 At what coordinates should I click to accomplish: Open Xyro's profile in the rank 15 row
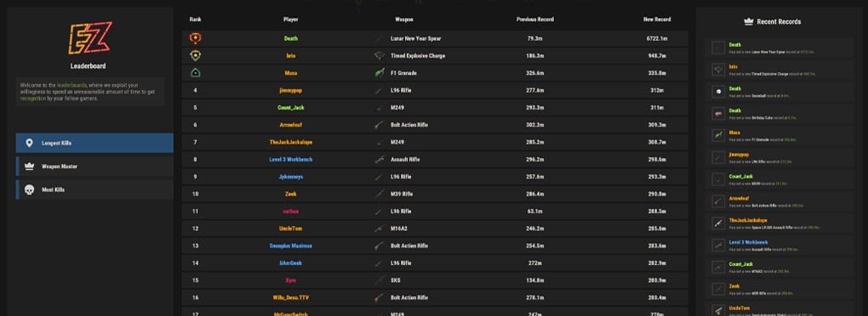pyautogui.click(x=290, y=280)
